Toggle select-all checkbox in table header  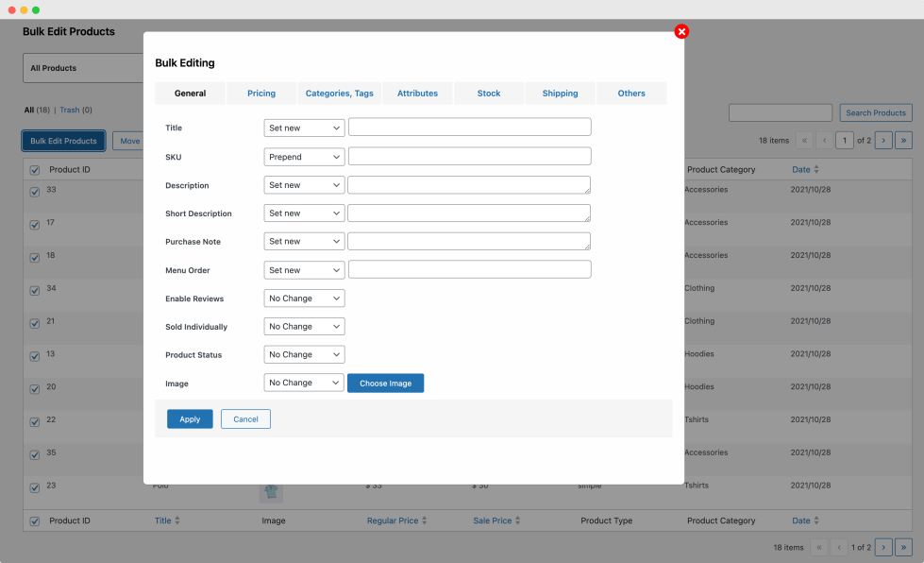(35, 170)
